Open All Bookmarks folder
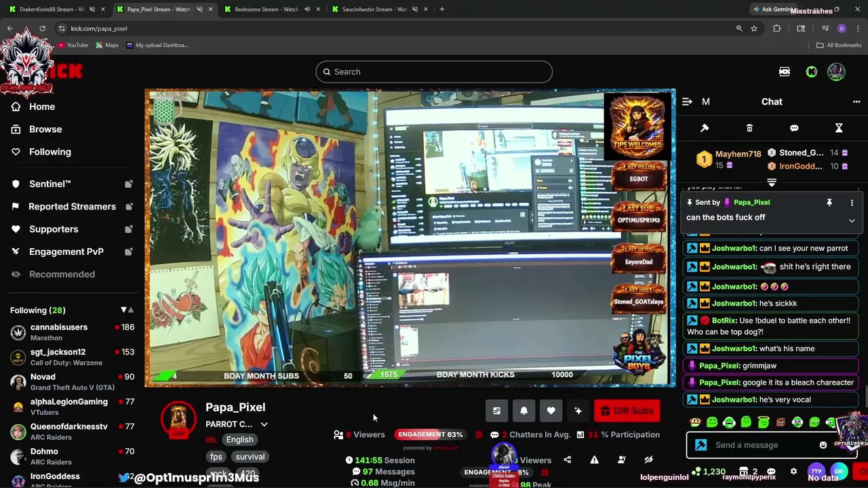 coord(839,45)
